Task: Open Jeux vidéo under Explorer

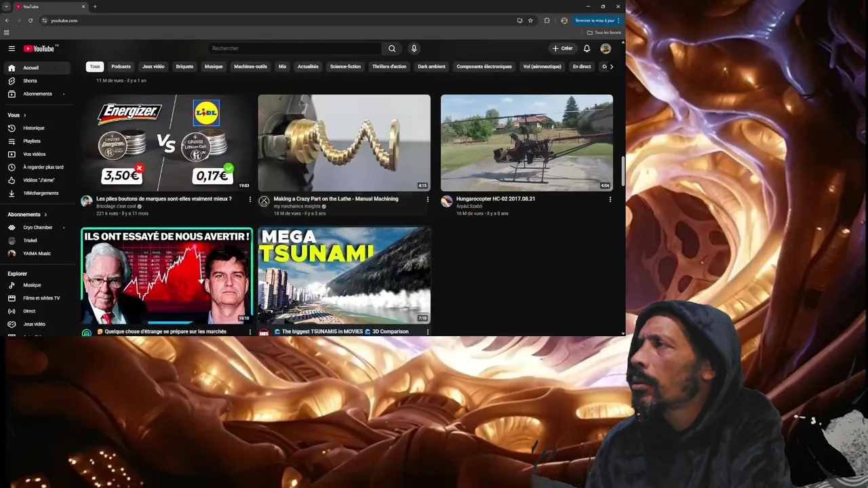Action: coord(38,324)
